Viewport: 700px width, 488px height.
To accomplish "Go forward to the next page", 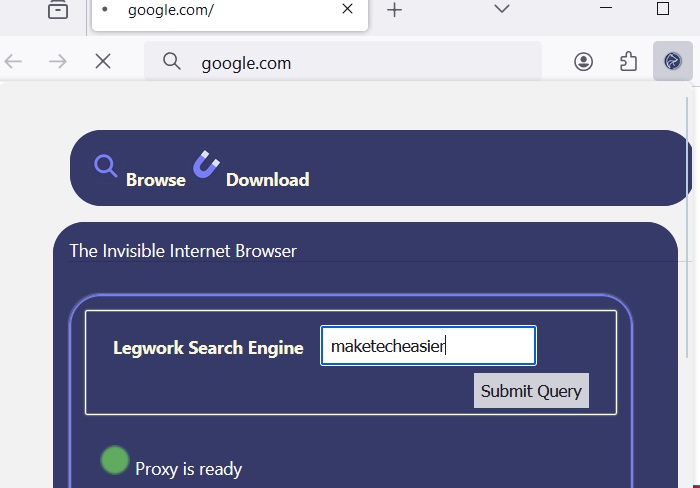I will tap(58, 61).
